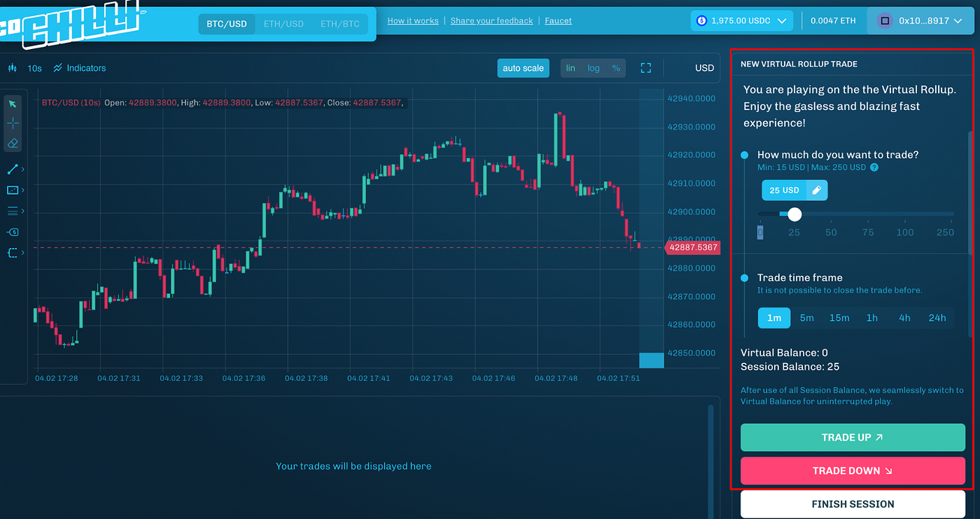The width and height of the screenshot is (980, 519).
Task: Activate the crosshair tool
Action: tap(13, 123)
